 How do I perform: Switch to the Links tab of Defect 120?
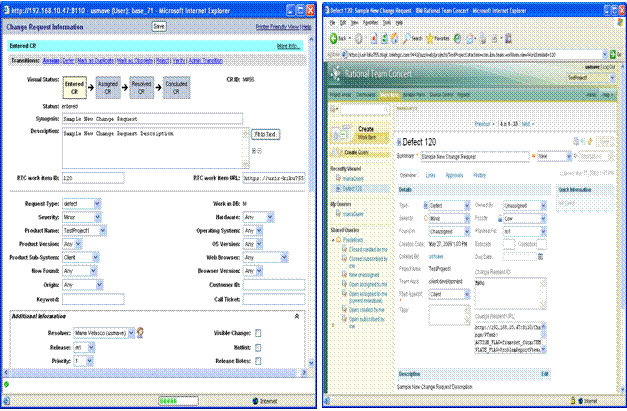(430, 175)
